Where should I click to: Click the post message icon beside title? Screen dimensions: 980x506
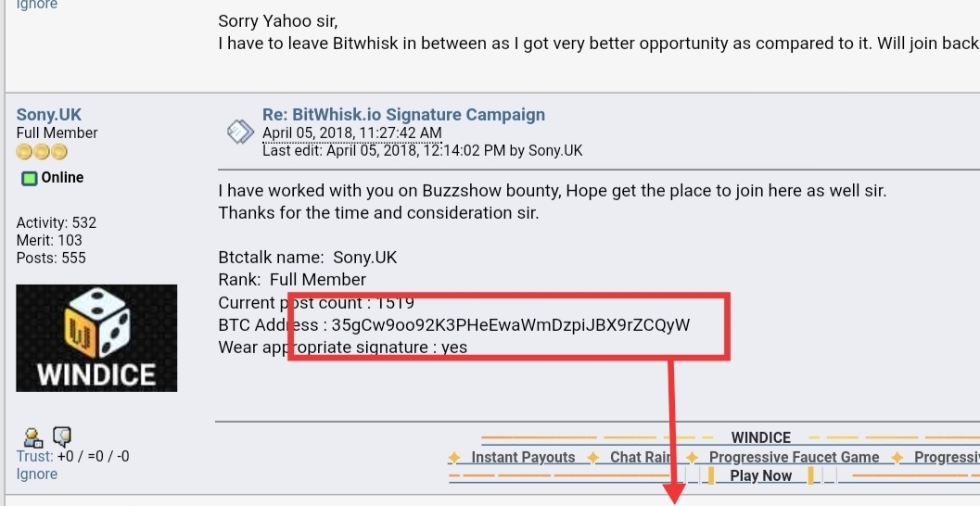point(240,132)
